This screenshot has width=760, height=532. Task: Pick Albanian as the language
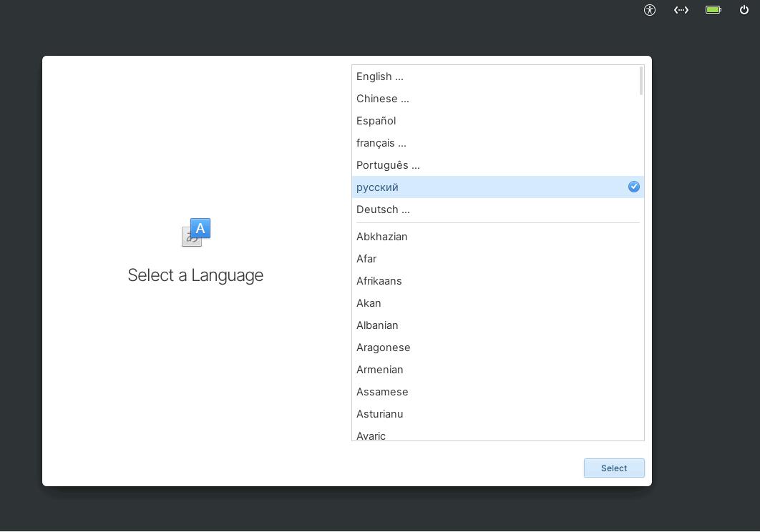click(377, 325)
